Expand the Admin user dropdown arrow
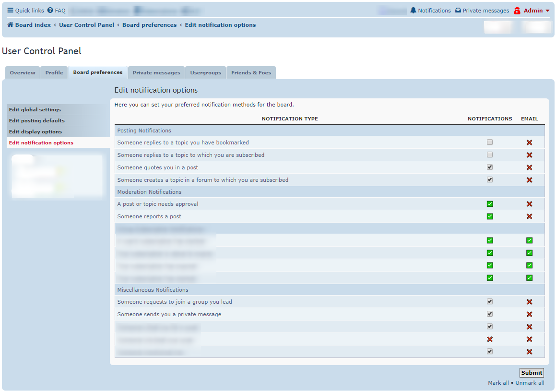556x392 pixels. point(547,11)
